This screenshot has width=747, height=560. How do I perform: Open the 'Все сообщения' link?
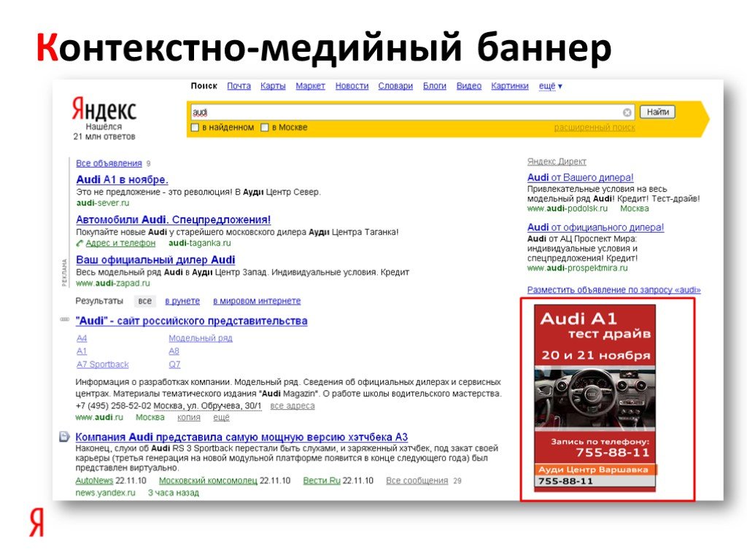click(417, 481)
